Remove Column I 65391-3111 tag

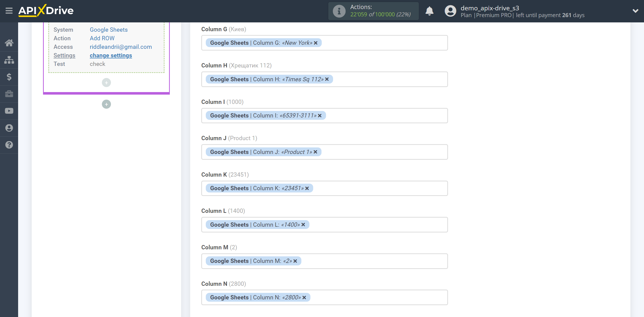tap(320, 116)
